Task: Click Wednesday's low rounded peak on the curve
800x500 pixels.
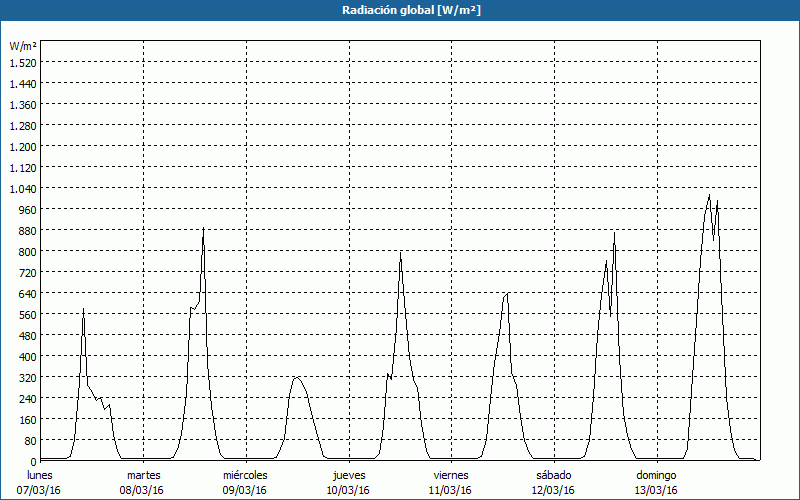Action: click(x=296, y=377)
